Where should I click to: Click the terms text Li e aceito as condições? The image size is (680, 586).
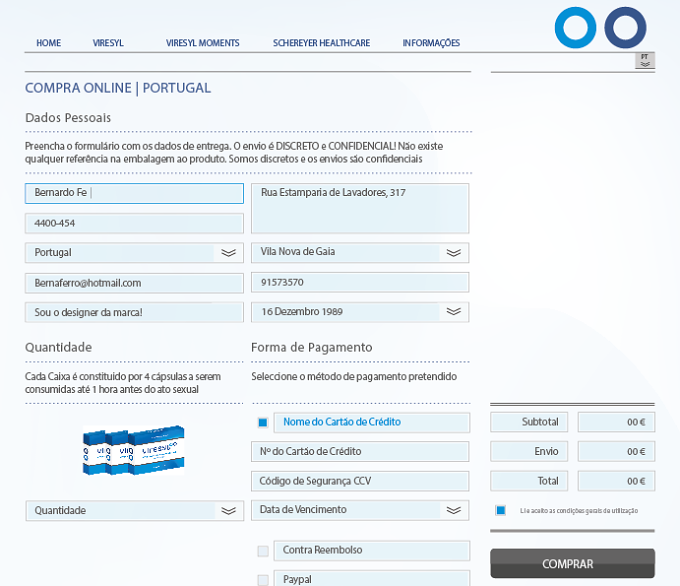[579, 511]
